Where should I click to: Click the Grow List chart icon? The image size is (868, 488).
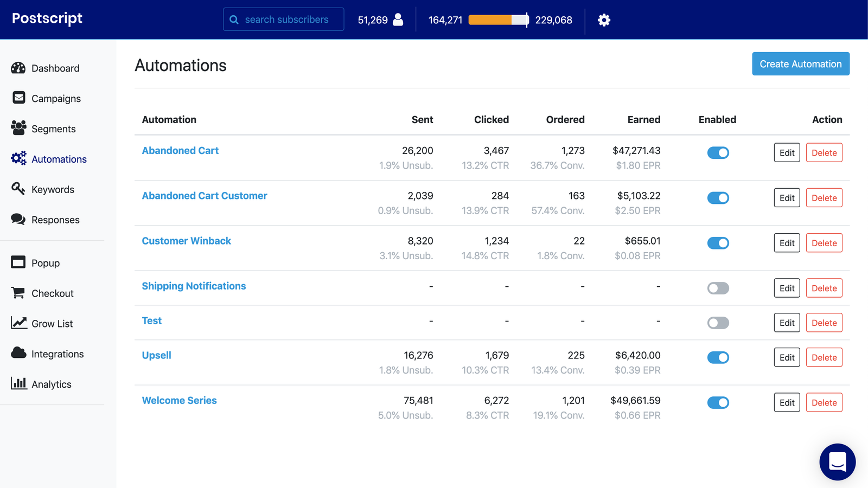18,323
